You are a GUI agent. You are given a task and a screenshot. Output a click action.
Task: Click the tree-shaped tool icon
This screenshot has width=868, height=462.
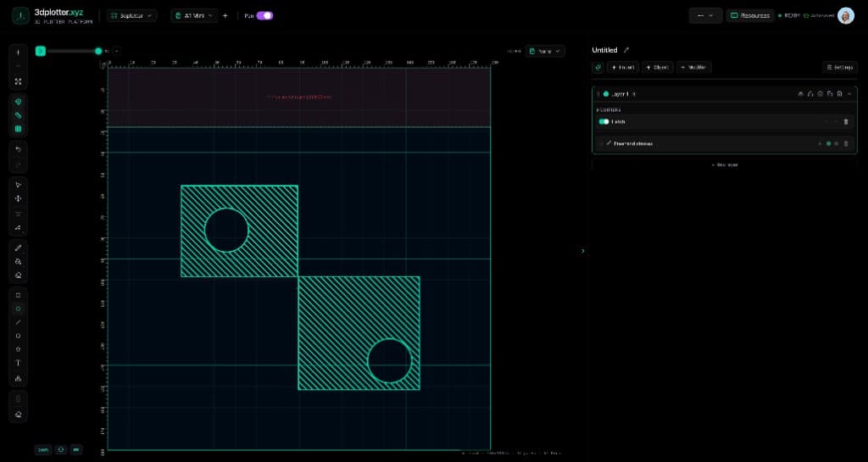pos(19,378)
